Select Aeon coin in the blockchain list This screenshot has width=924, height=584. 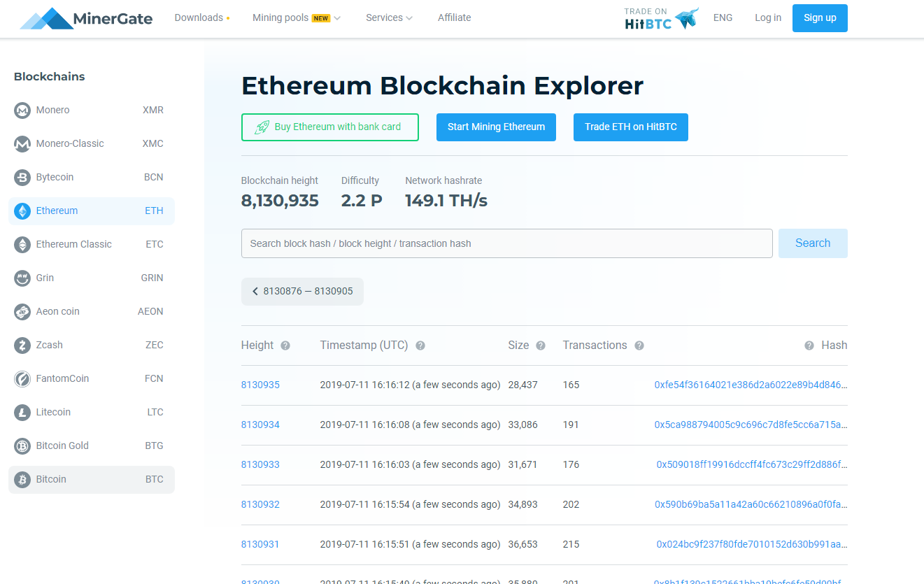tap(92, 312)
